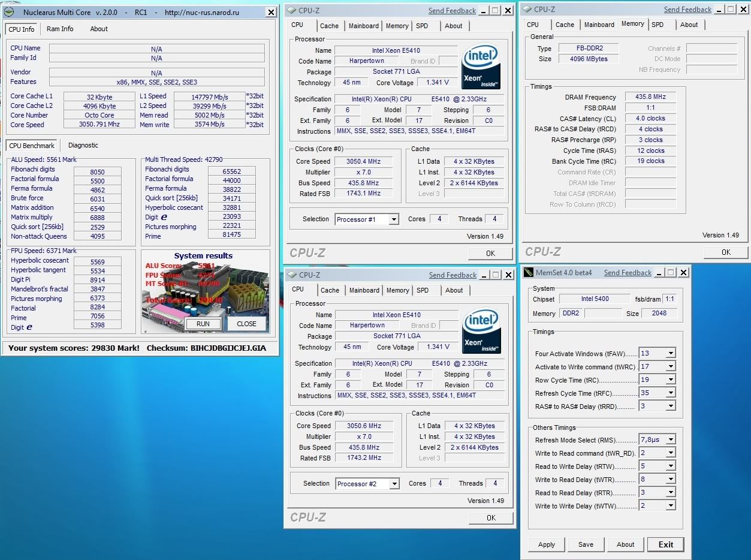Image resolution: width=751 pixels, height=560 pixels.
Task: Open About tab in CPU-Z Processor #2 window
Action: click(x=454, y=290)
